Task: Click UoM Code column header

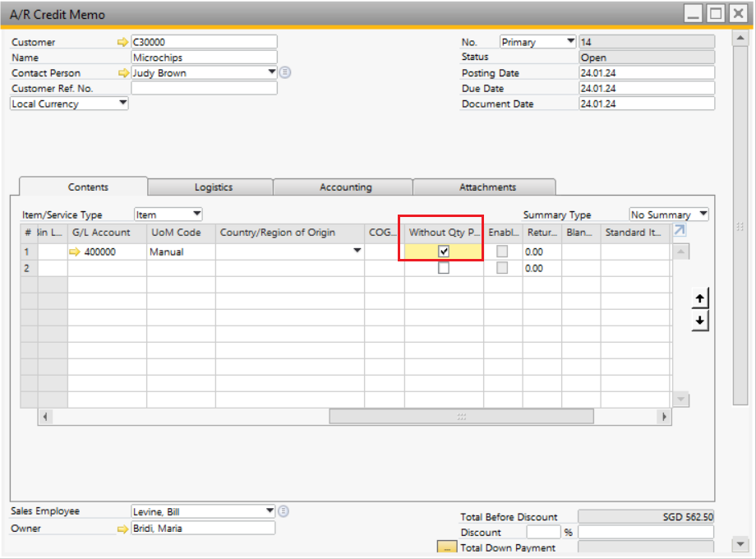Action: [181, 233]
